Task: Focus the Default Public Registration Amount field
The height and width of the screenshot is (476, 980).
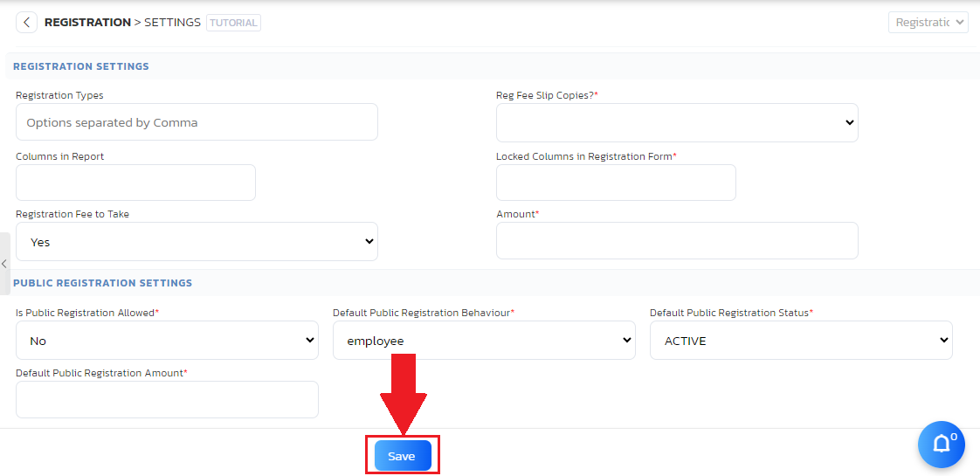Action: tap(167, 400)
